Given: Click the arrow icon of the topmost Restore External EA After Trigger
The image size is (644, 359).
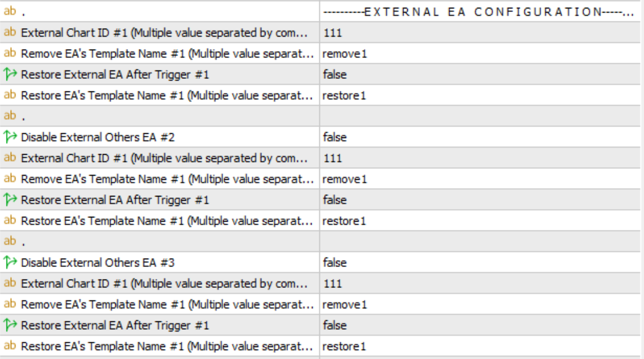Looking at the screenshot, I should [10, 75].
